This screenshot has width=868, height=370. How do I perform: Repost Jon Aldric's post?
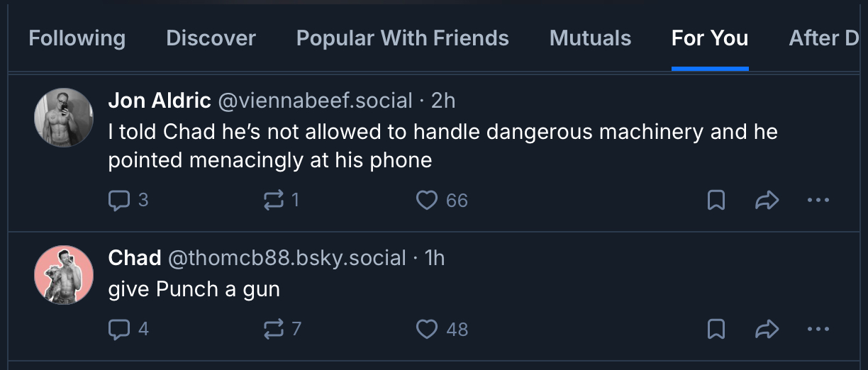point(272,201)
